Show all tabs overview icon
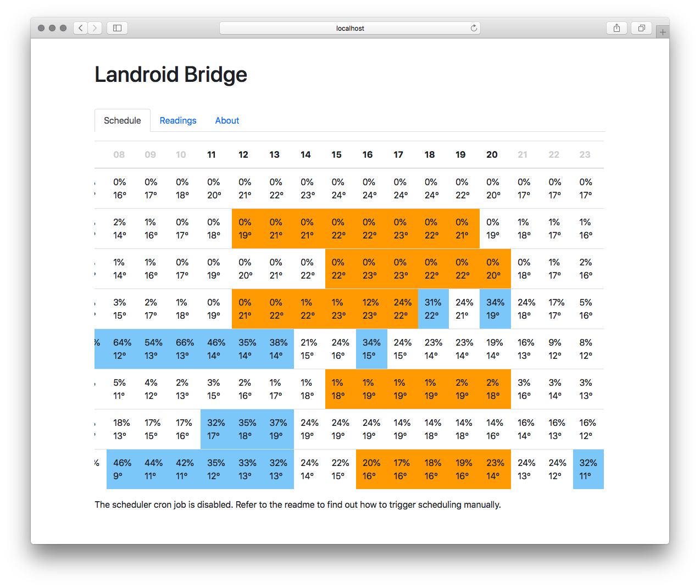 tap(641, 28)
